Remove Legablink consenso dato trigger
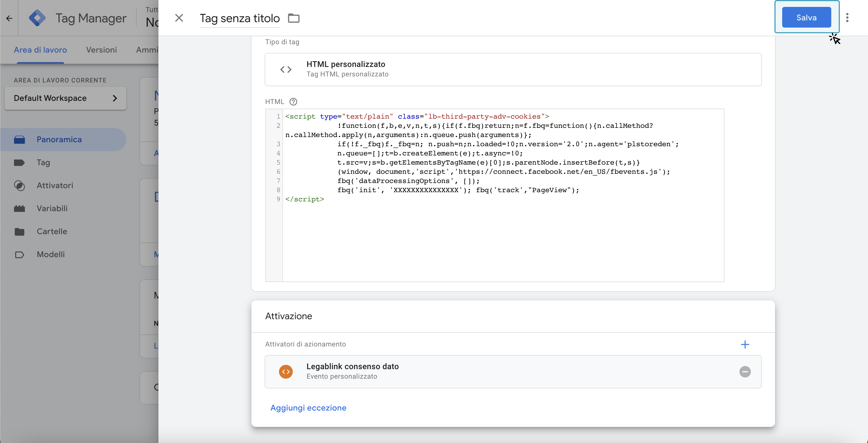868x443 pixels. click(x=745, y=371)
